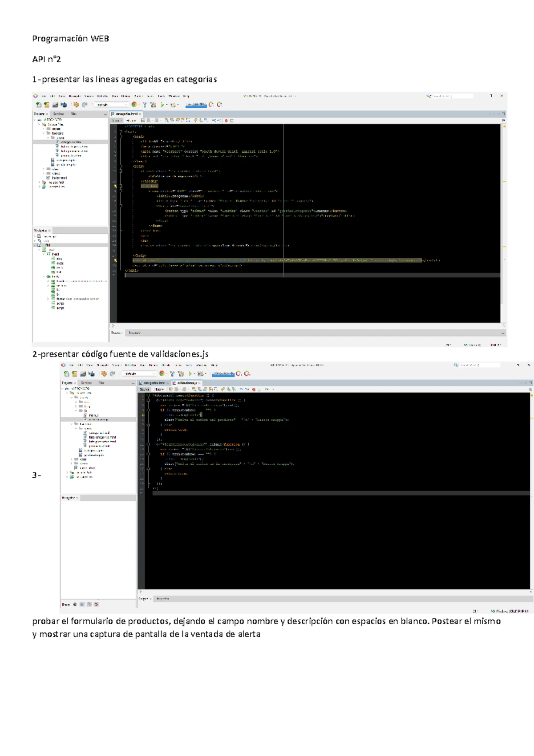Collapse body node in Navigator tree
The height and width of the screenshot is (756, 534).
(x=44, y=276)
